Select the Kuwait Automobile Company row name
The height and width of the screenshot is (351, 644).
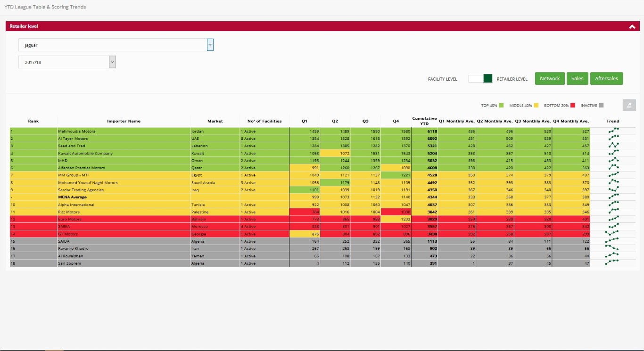(x=85, y=154)
